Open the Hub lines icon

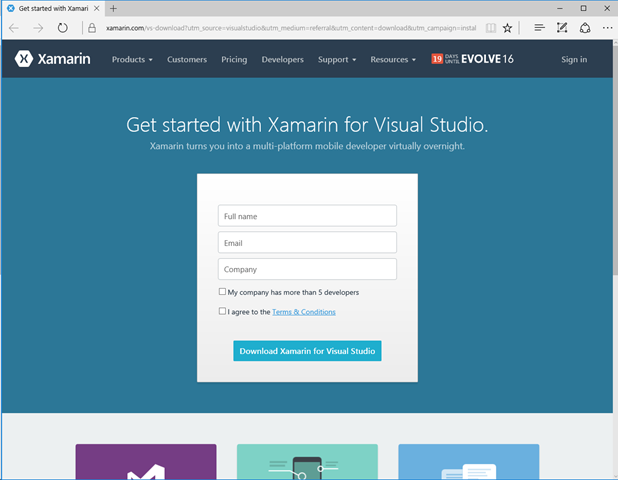pos(539,28)
